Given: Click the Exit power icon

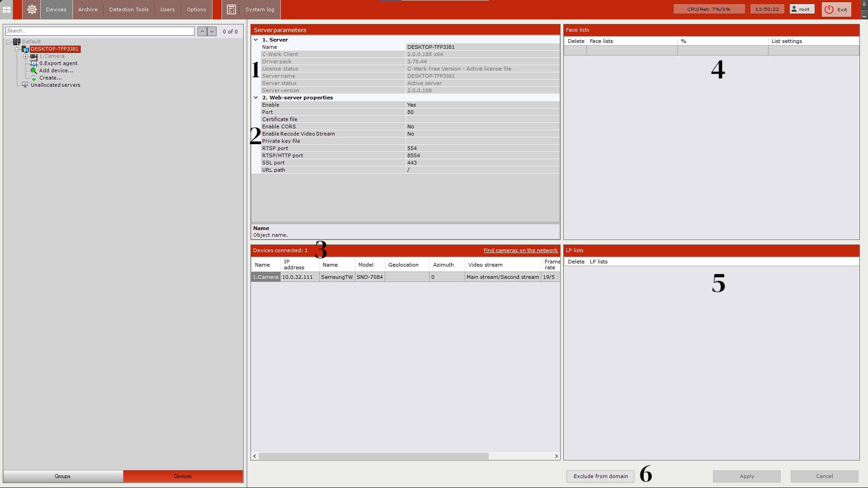Looking at the screenshot, I should pos(829,9).
